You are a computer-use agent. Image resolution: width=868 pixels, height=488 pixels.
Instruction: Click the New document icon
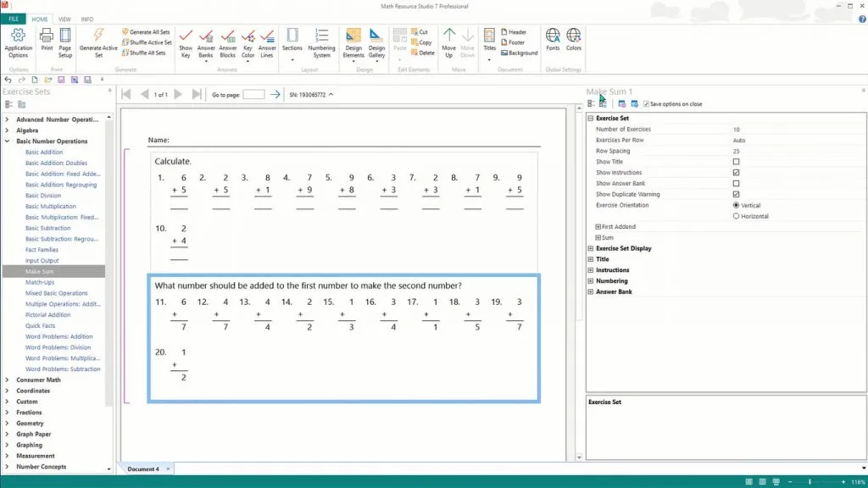coord(34,80)
